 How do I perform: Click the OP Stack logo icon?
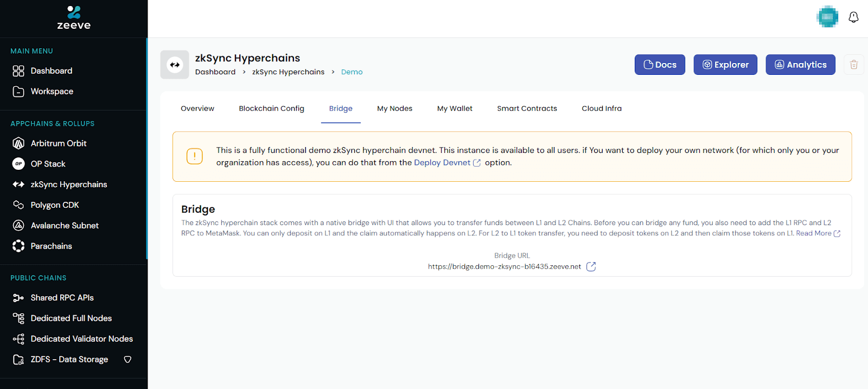click(18, 164)
